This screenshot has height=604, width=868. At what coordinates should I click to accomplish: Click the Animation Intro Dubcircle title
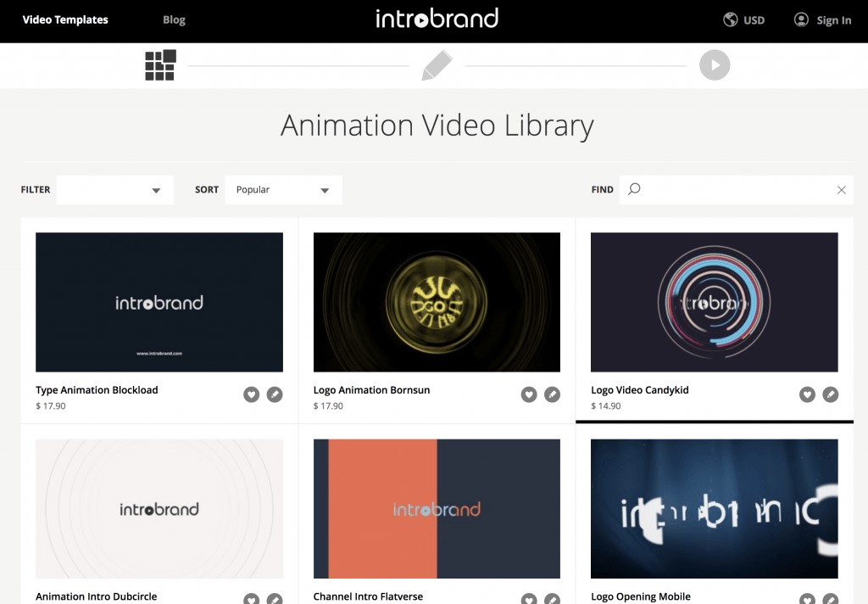[97, 597]
